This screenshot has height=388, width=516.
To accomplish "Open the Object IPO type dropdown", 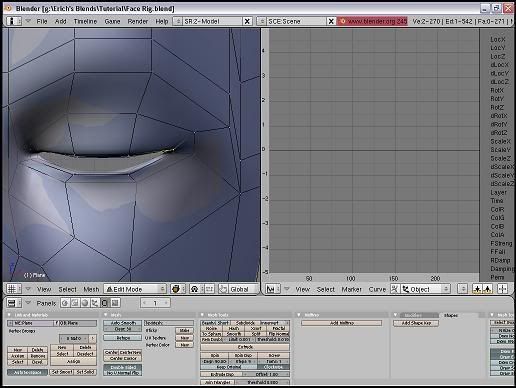I will [425, 289].
